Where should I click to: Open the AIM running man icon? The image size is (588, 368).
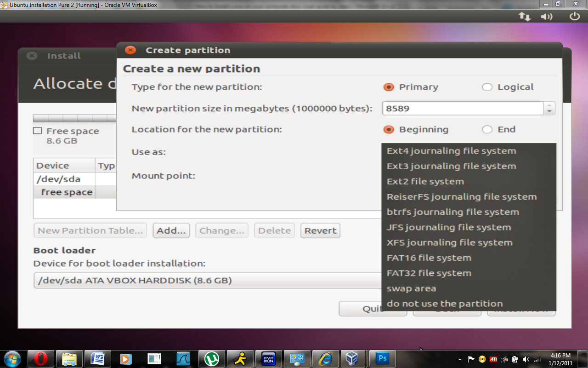click(240, 358)
